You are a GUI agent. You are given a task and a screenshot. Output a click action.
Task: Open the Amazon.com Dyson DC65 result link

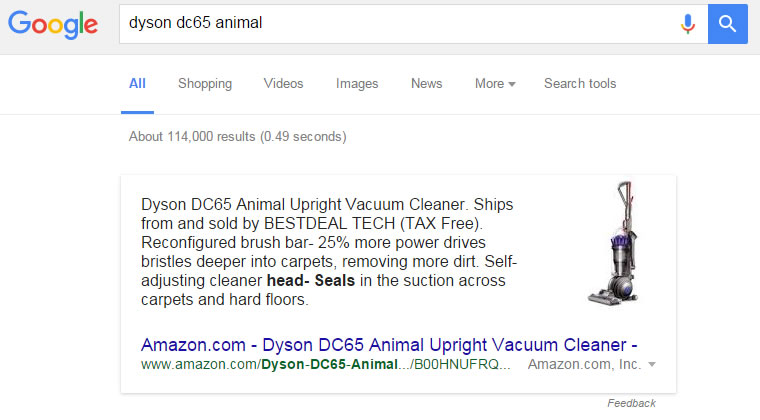(x=390, y=344)
